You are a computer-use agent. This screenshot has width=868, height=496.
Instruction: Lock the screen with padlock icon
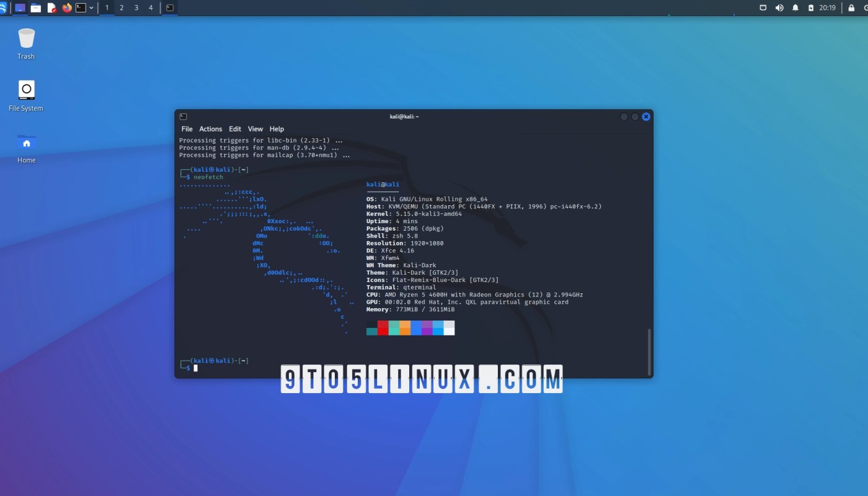pos(851,8)
